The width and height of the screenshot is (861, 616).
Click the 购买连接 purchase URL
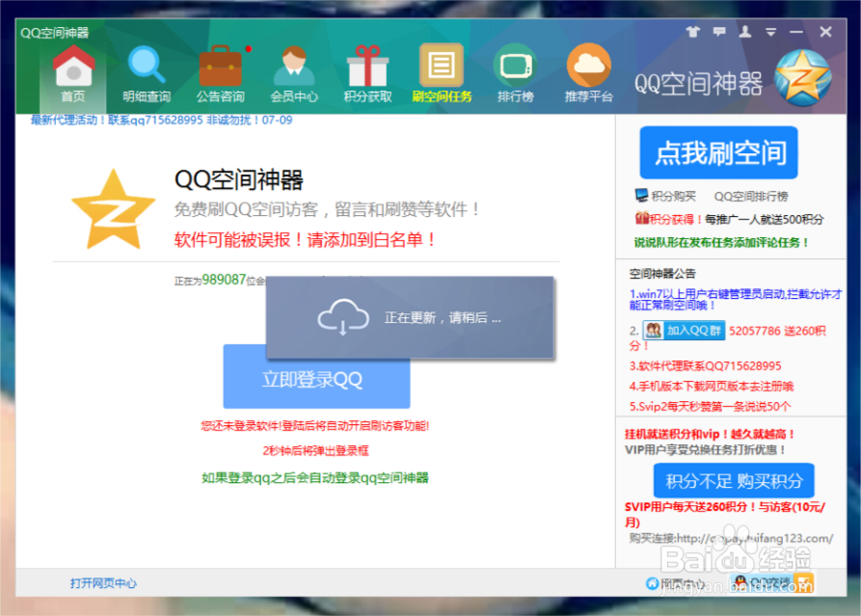tap(731, 538)
